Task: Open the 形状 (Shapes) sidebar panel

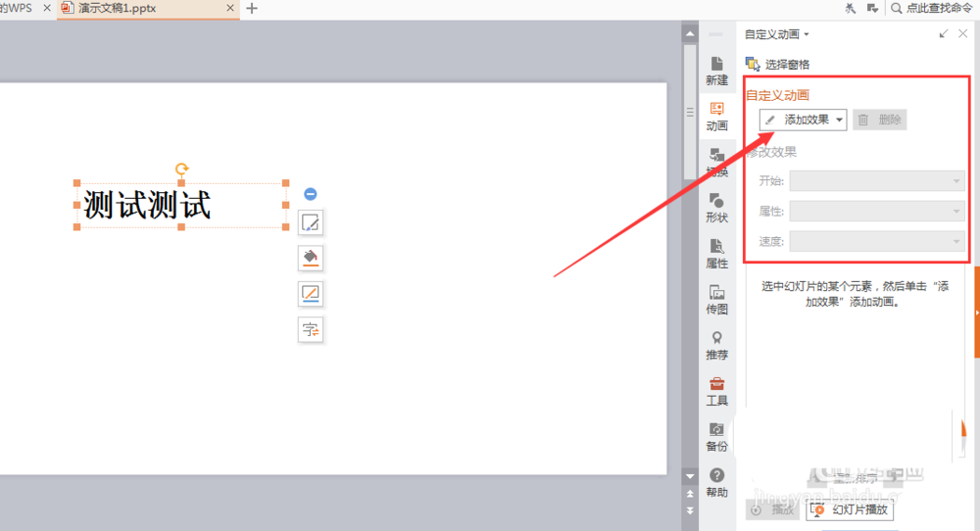Action: [717, 208]
